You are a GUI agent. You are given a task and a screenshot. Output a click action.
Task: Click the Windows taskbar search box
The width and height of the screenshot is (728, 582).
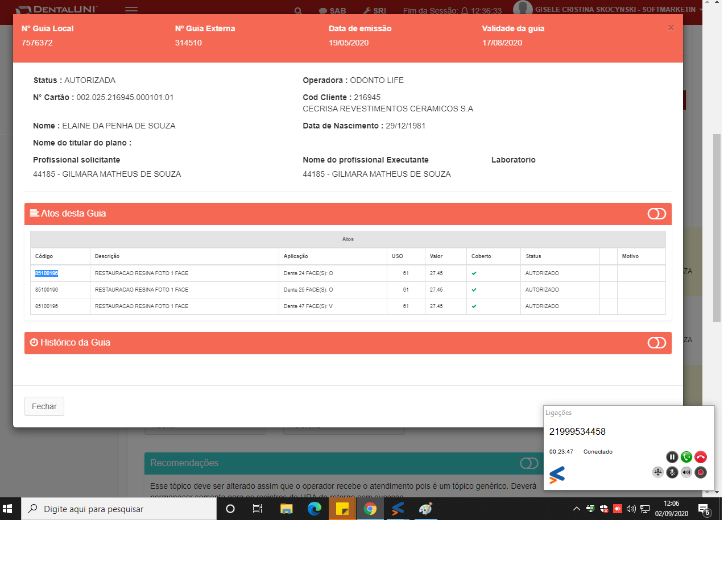(x=119, y=509)
